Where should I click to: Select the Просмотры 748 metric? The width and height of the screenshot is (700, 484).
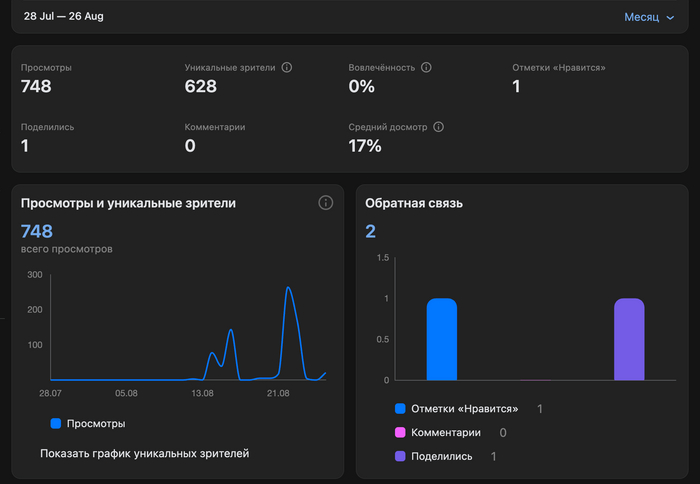pos(36,78)
